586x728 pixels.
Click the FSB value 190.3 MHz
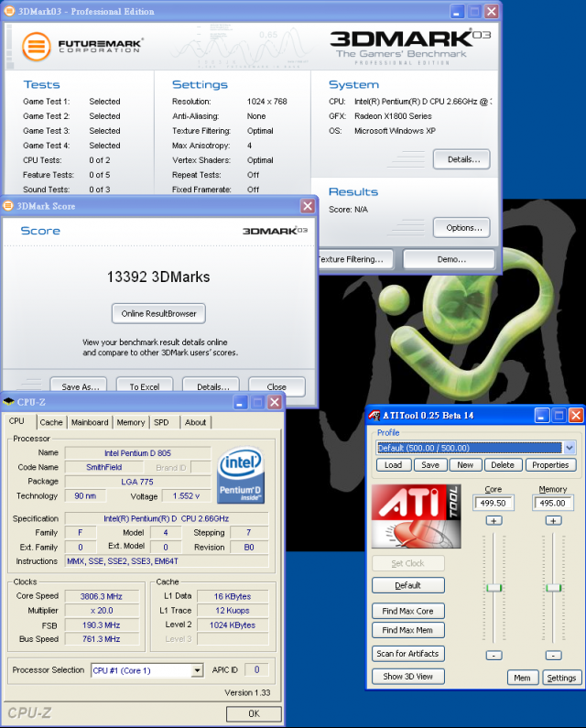pyautogui.click(x=102, y=625)
